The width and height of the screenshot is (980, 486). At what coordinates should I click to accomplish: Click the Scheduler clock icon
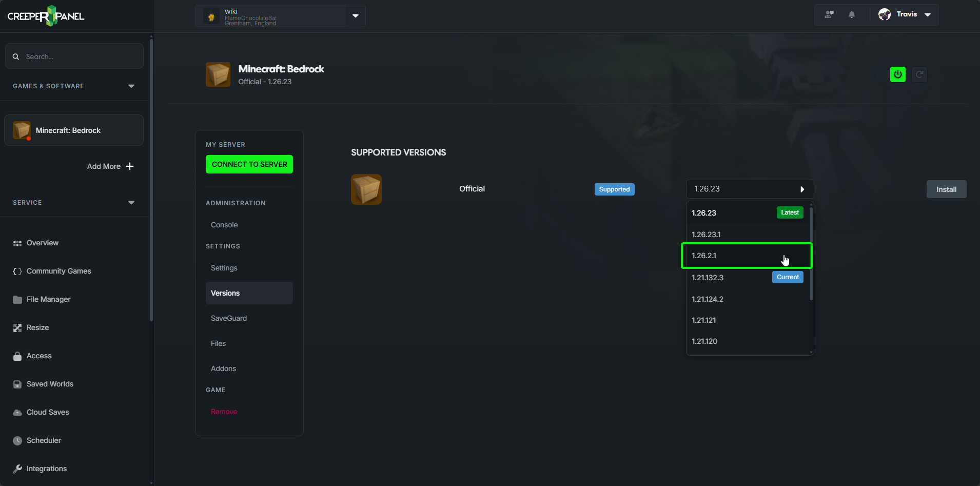click(17, 441)
